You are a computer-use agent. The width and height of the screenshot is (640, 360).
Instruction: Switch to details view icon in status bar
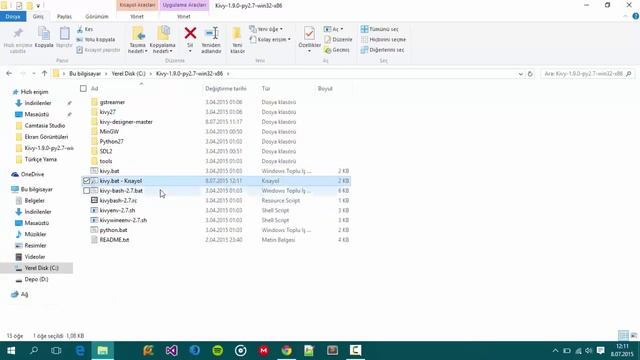point(623,336)
